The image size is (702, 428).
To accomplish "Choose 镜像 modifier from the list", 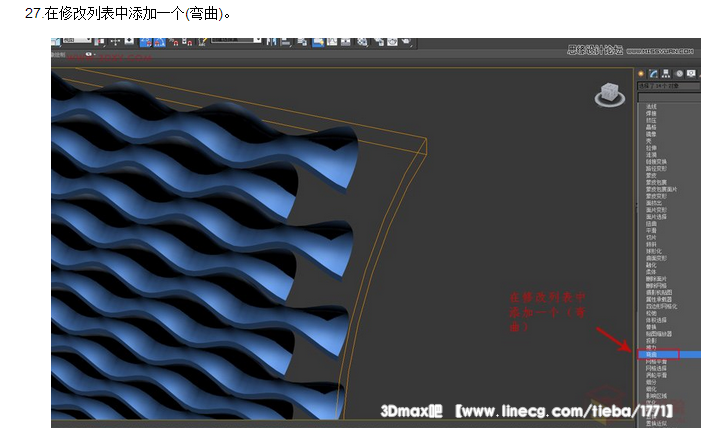I will pyautogui.click(x=651, y=134).
